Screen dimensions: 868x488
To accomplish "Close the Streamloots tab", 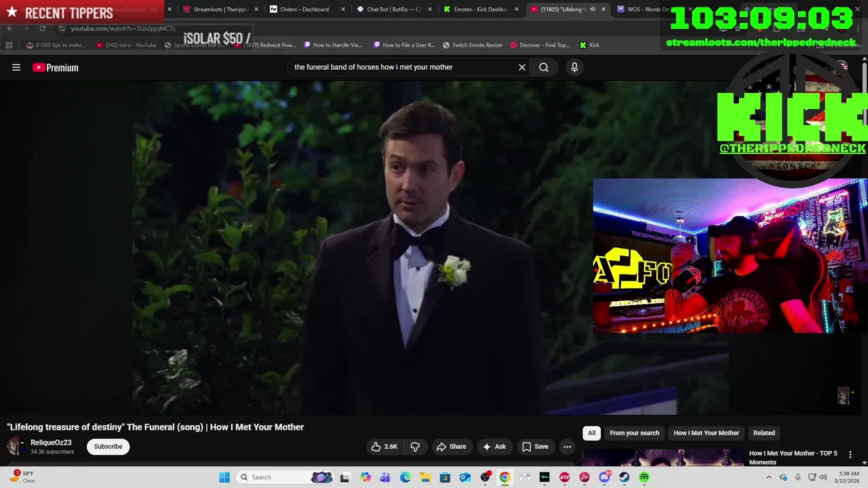I will point(256,9).
